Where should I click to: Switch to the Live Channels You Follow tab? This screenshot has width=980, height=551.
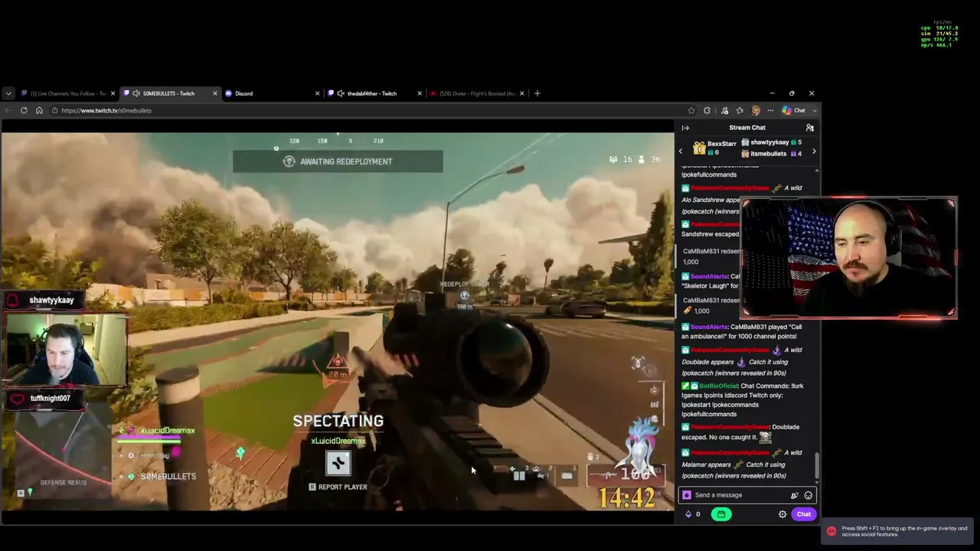[x=67, y=93]
